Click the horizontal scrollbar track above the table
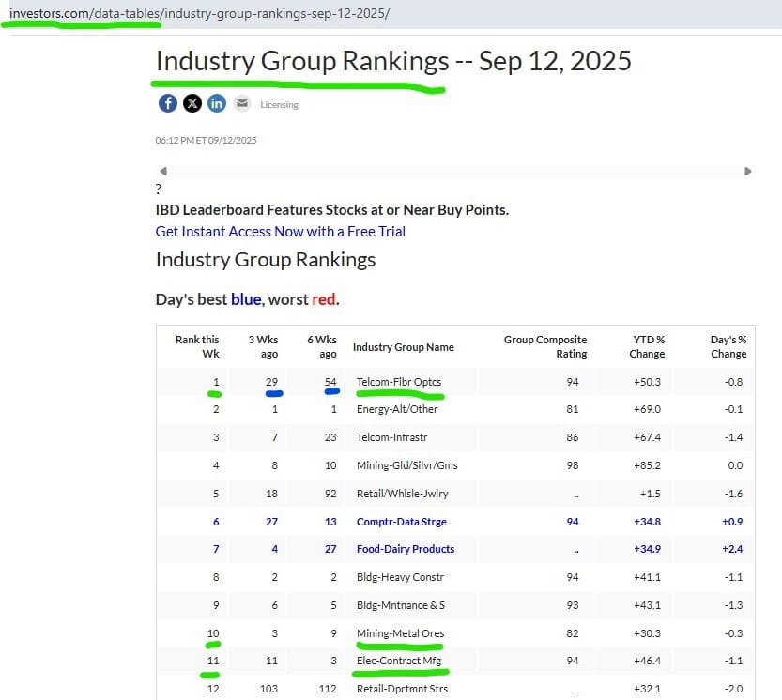782x700 pixels. 455,171
